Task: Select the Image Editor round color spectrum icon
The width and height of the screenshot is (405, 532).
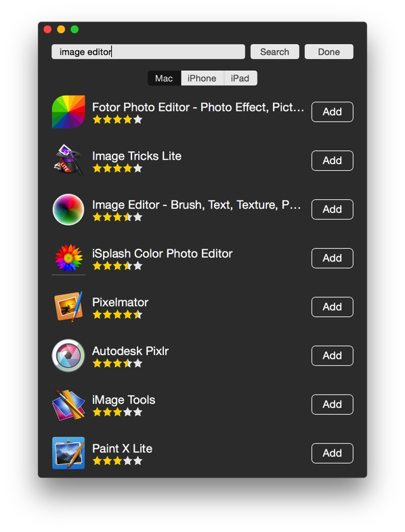Action: (x=68, y=209)
